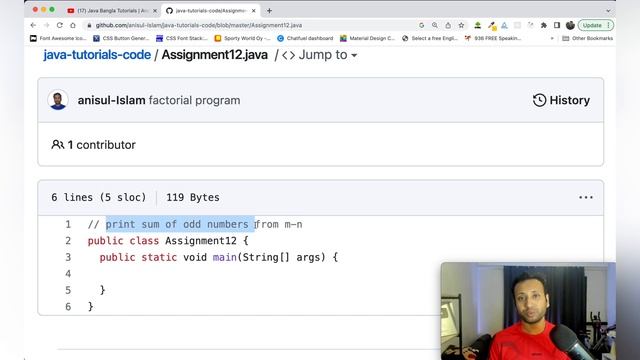Click the green download extension icon
This screenshot has height=360, width=640.
click(x=477, y=25)
